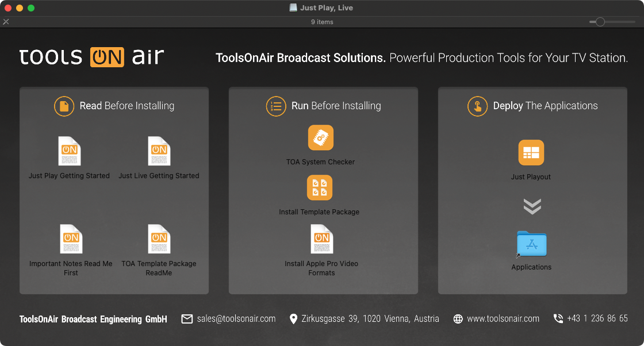Click the Just Play Getting Started label
644x346 pixels.
click(69, 176)
